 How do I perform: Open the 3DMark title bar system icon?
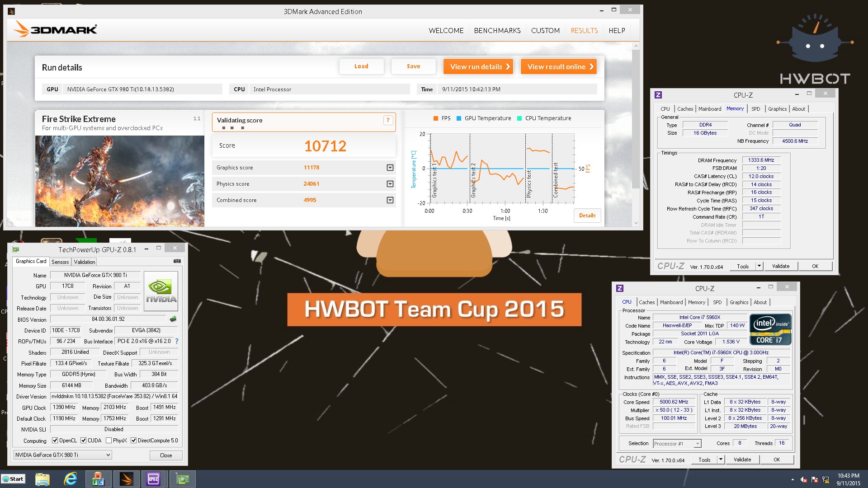pos(12,11)
